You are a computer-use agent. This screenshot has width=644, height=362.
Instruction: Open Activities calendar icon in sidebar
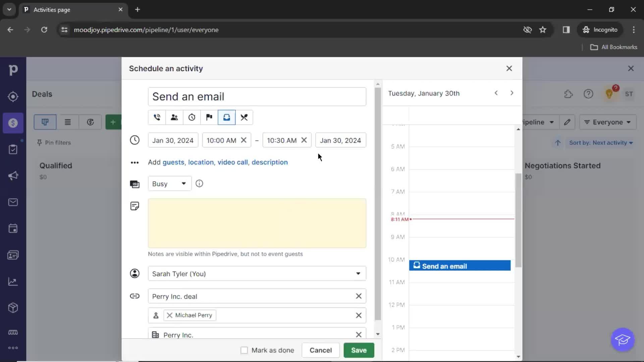pyautogui.click(x=13, y=229)
